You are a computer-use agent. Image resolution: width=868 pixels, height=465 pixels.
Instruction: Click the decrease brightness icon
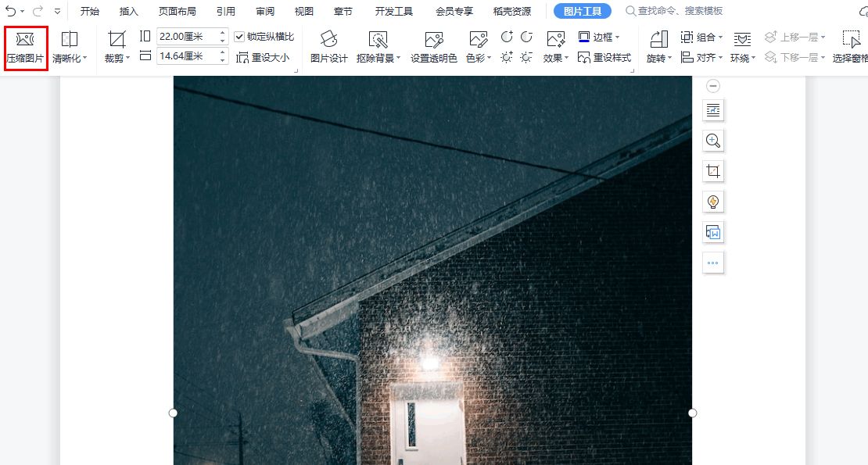click(x=526, y=57)
